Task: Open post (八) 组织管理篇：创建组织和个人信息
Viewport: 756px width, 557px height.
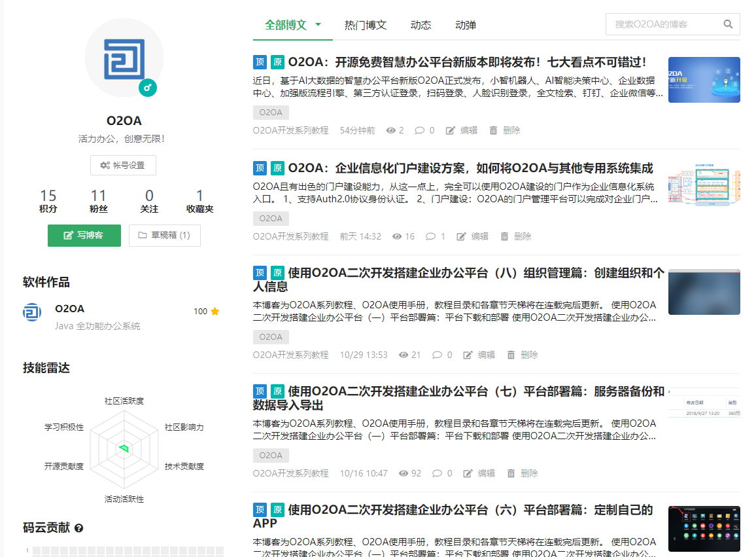Action: pos(458,279)
